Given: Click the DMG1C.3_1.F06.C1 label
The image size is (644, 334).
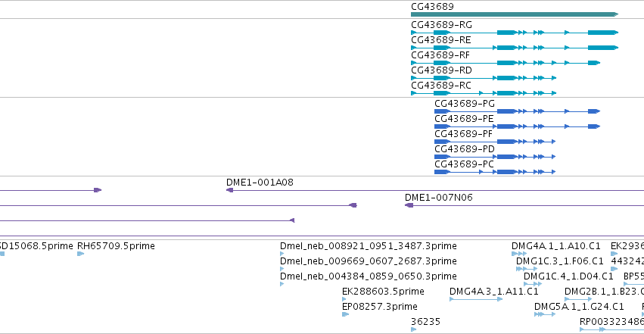Looking at the screenshot, I should point(560,262).
